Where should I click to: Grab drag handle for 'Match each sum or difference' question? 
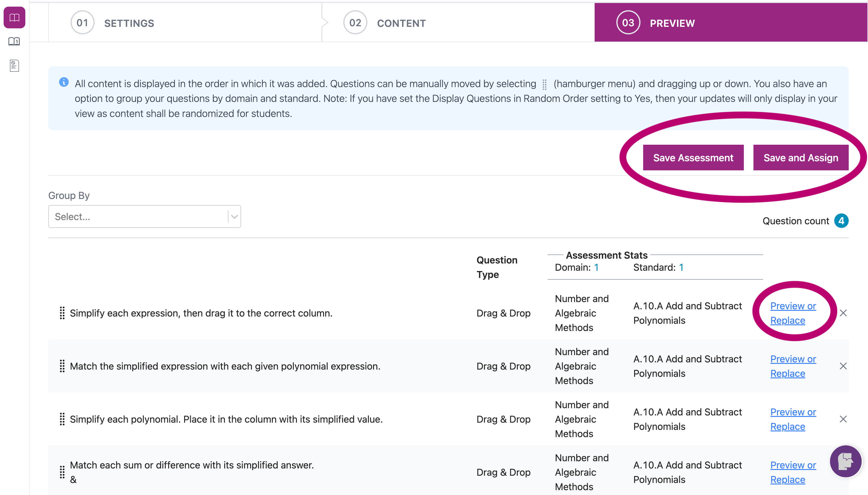point(62,472)
